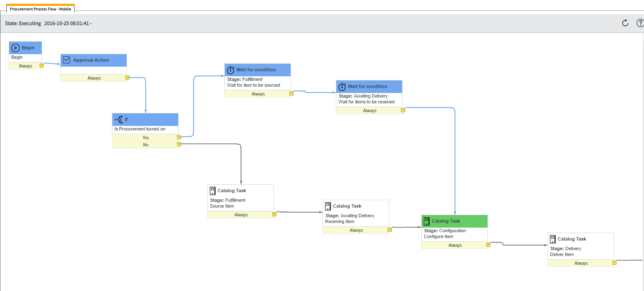Click yellow connector square on the No condition
The height and width of the screenshot is (291, 644).
coord(179,144)
